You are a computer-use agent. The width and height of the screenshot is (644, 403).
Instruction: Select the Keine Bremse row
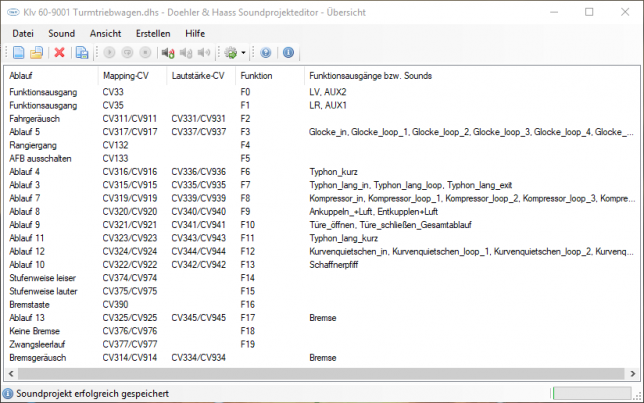tap(322, 331)
